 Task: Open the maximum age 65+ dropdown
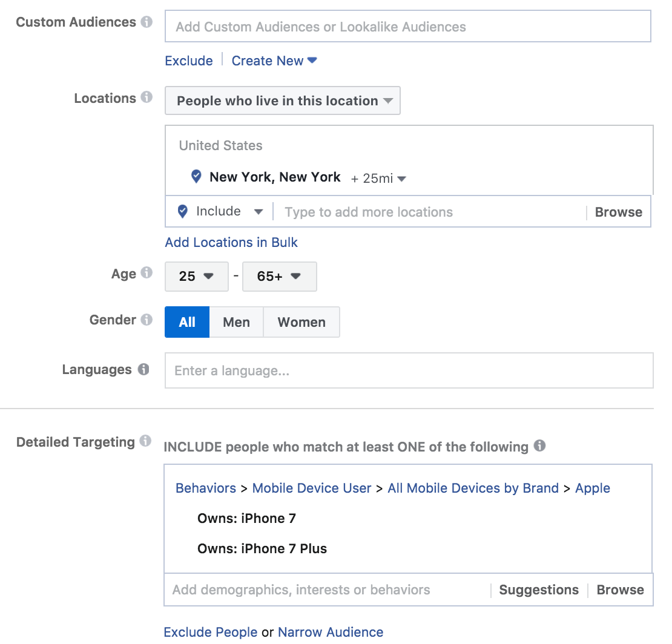tap(279, 277)
